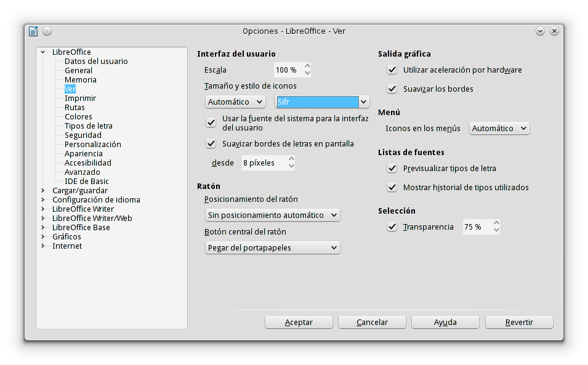Click the Transparencia 75 % field
This screenshot has height=365, width=588.
coord(477,227)
